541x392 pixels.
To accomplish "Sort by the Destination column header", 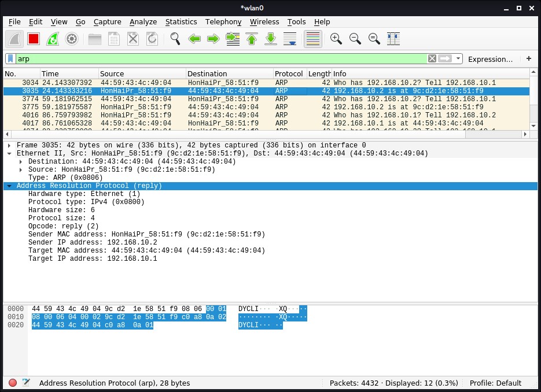I will click(x=230, y=74).
